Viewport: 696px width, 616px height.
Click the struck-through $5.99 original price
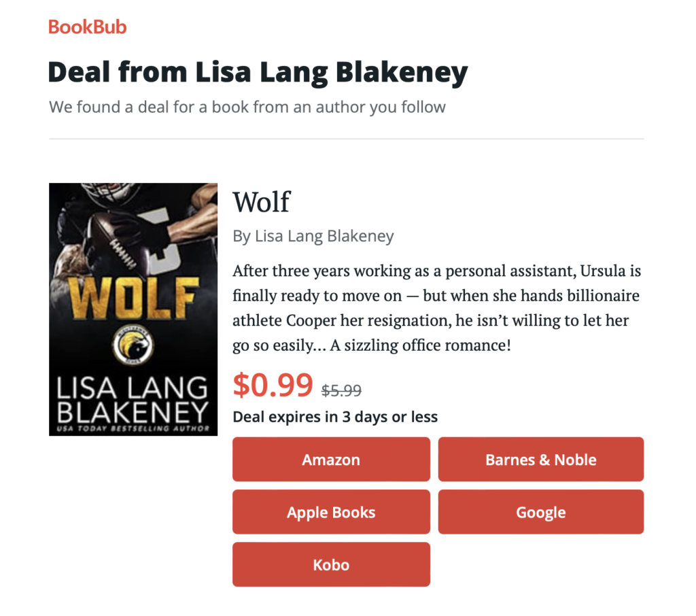pyautogui.click(x=341, y=390)
